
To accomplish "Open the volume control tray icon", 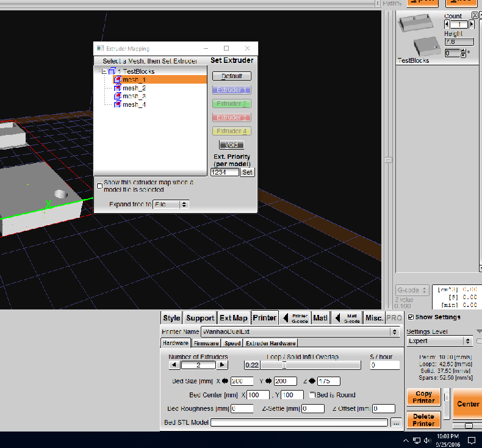I will [427, 440].
